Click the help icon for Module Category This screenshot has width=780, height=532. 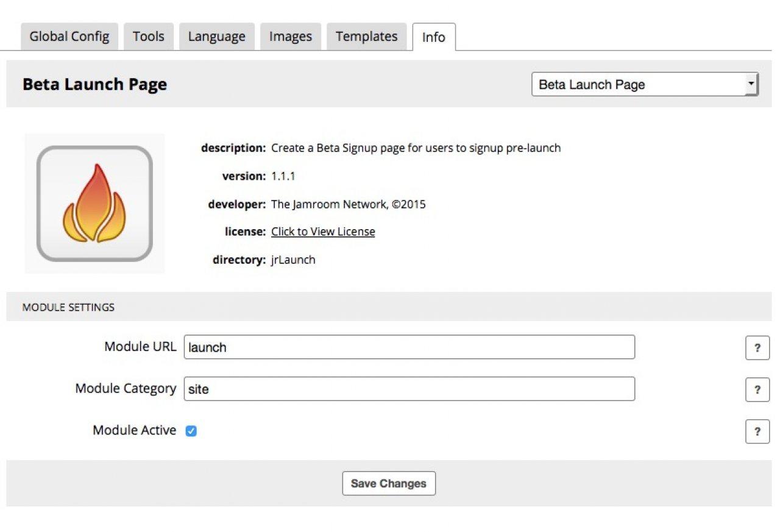pos(757,389)
